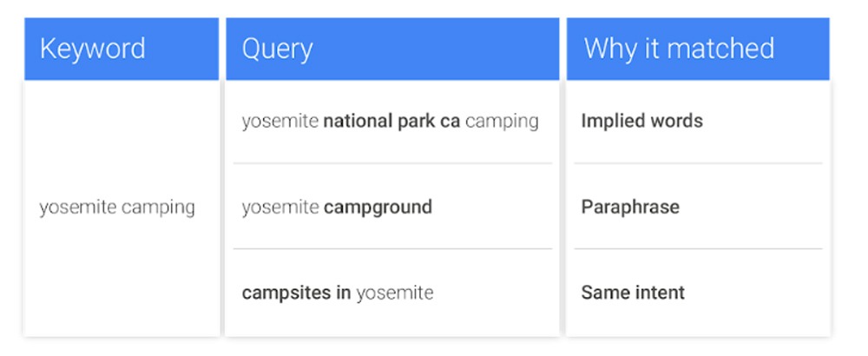Viewport: 868px width, 356px height.
Task: Select the Same intent match reason
Action: [x=633, y=293]
